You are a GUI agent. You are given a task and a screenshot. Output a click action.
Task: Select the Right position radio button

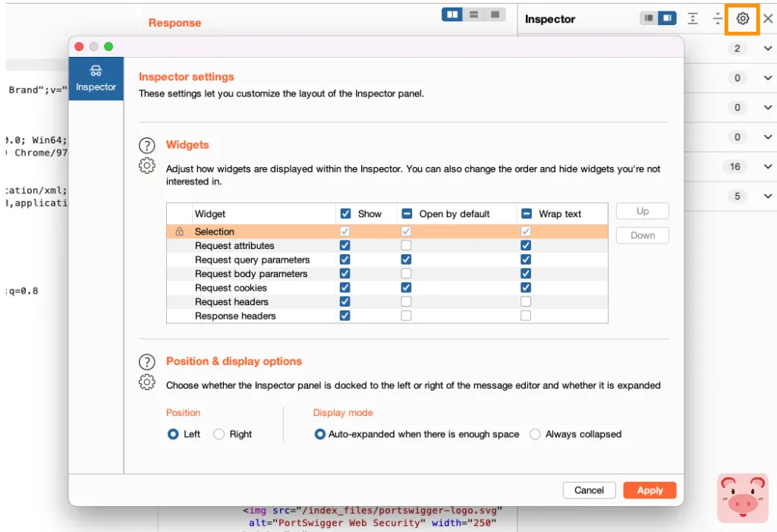[219, 434]
